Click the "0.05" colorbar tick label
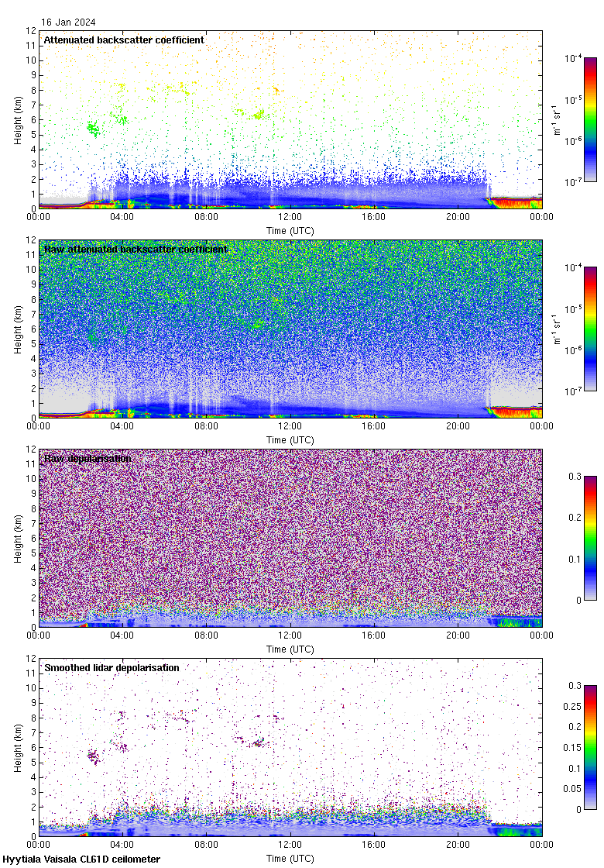This screenshot has width=604, height=868. tap(572, 789)
